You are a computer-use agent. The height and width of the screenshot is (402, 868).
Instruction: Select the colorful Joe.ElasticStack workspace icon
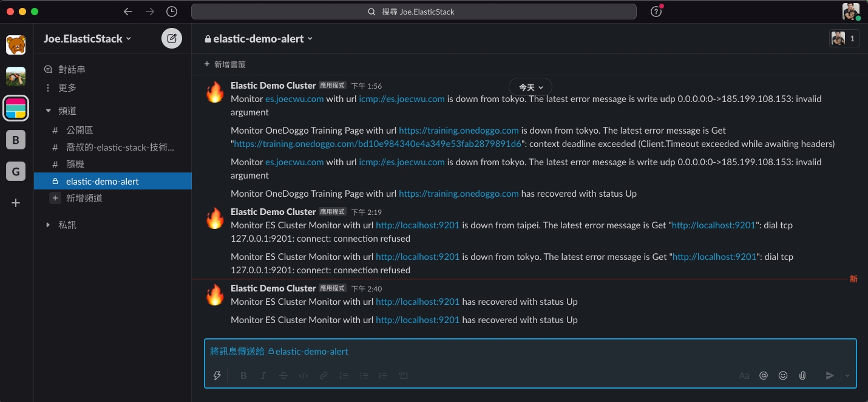click(x=16, y=108)
